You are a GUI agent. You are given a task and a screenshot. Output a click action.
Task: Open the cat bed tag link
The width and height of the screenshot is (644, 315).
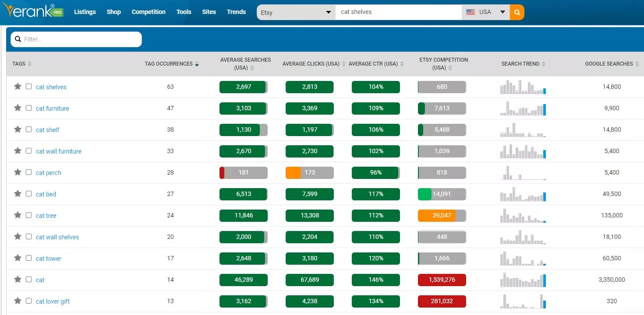coord(46,194)
